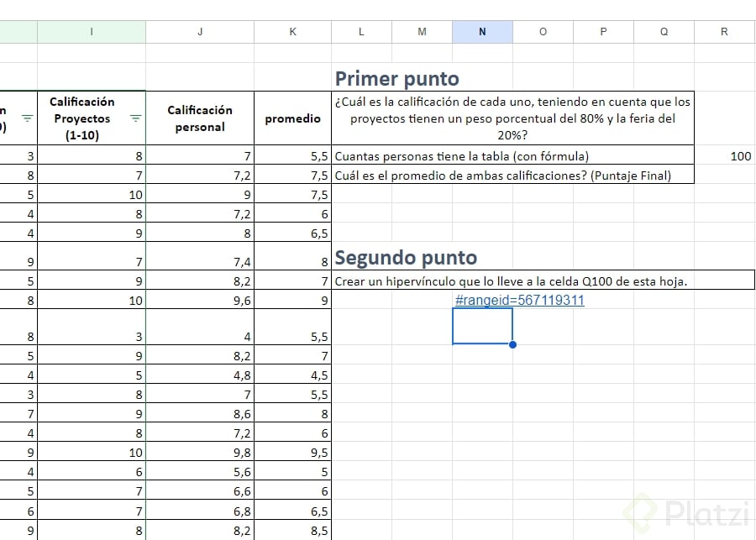Select column J header
This screenshot has height=540, width=756.
click(200, 32)
